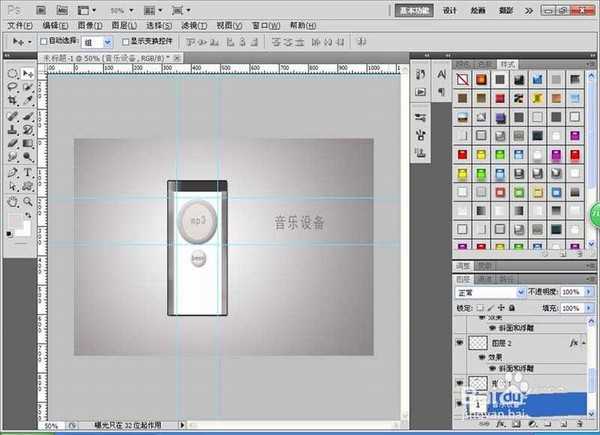Screen dimensions: 600x435
Task: Select the Blur tool
Action: 13,157
